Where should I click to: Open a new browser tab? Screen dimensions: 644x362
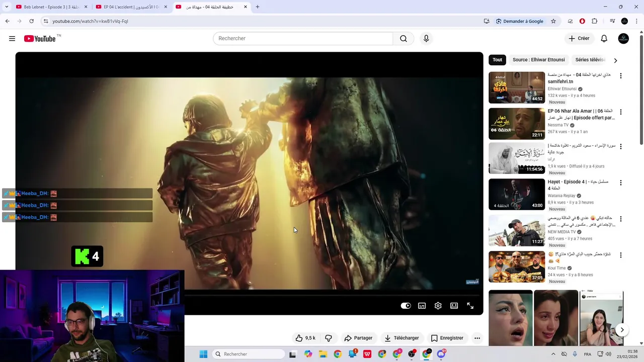[258, 7]
